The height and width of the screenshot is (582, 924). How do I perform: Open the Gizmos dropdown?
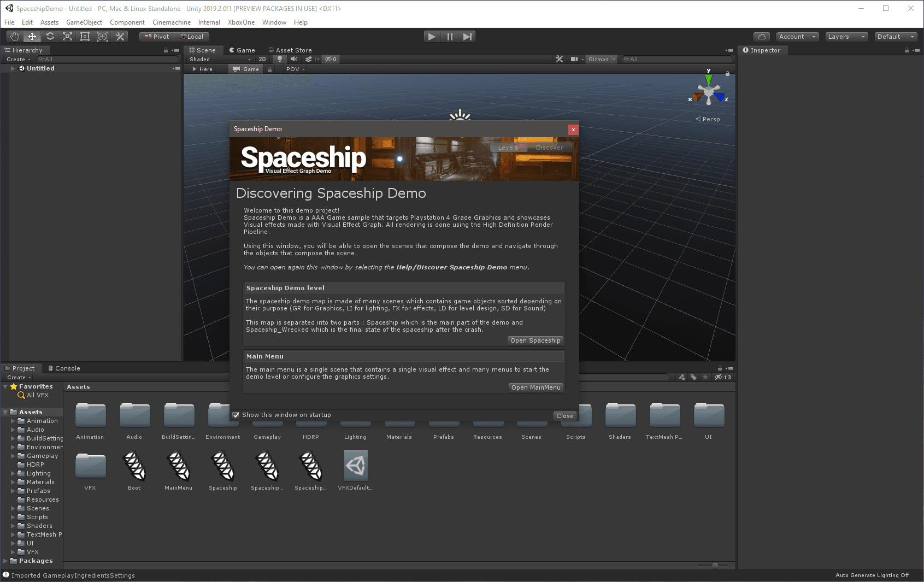pos(602,59)
